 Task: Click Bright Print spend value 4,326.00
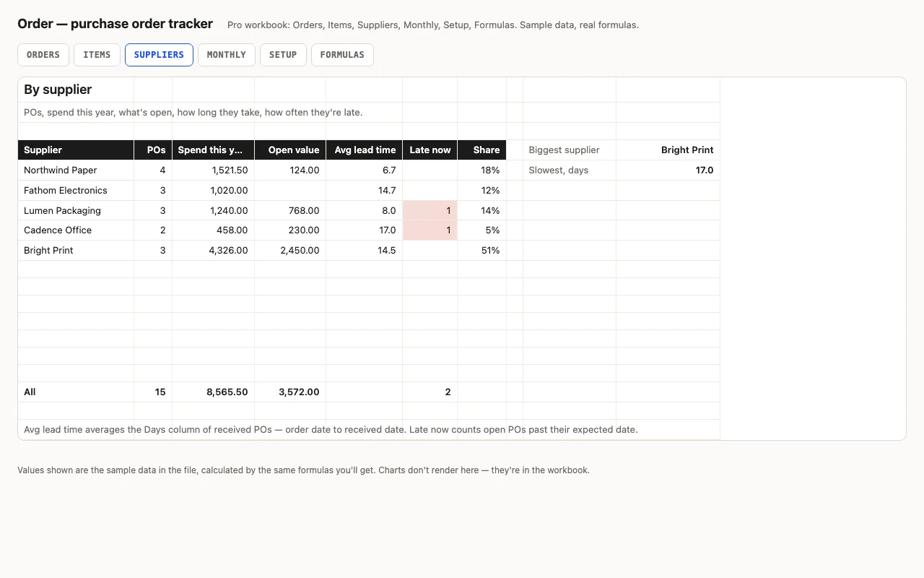(x=213, y=251)
